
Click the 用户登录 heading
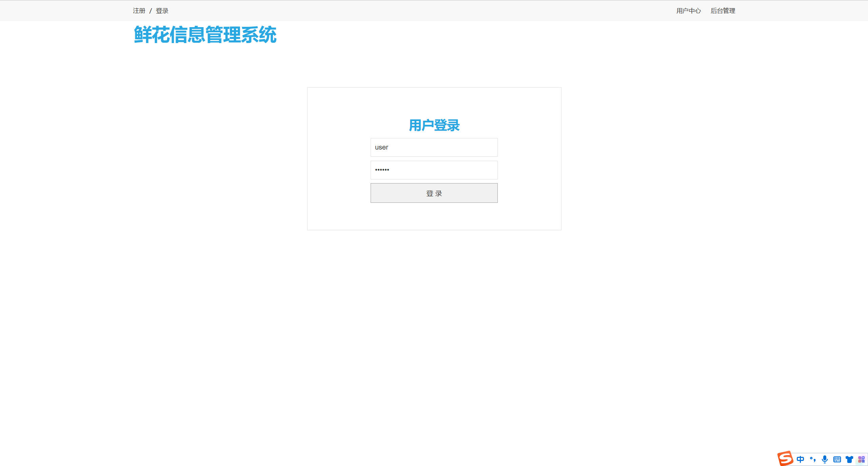(434, 125)
